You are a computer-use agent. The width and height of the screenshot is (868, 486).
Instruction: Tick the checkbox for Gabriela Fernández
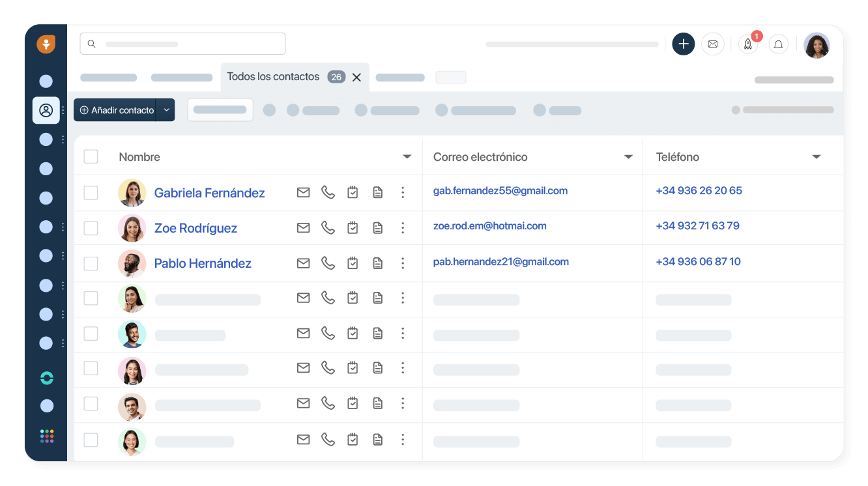(91, 193)
